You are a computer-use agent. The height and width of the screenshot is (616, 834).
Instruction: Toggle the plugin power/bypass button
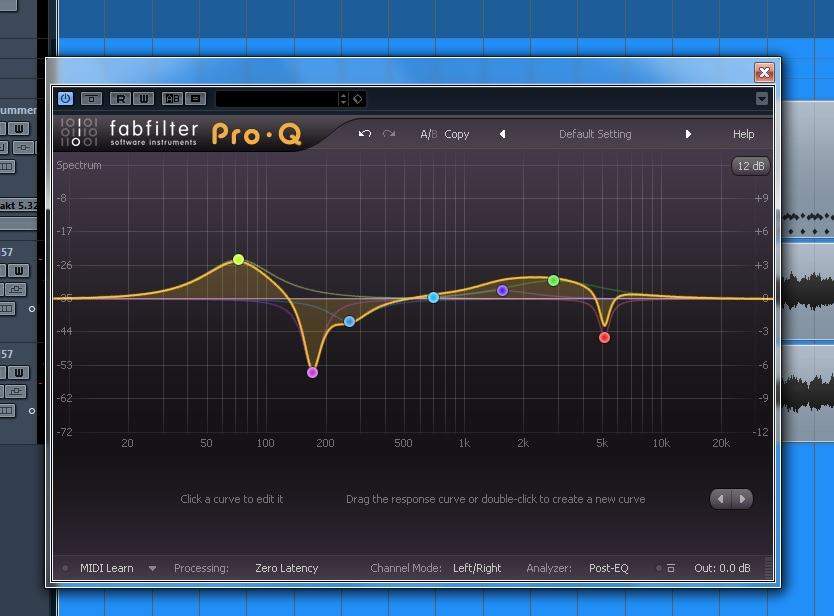pos(65,98)
